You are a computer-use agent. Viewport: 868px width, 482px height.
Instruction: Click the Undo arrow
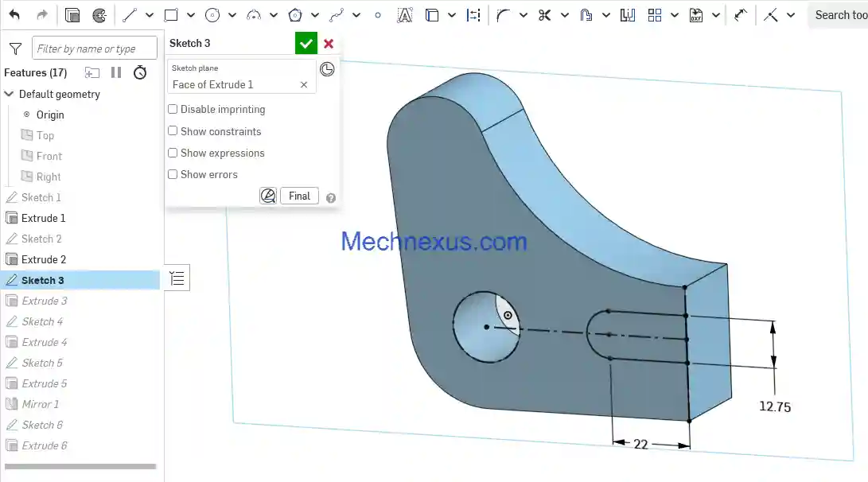tap(14, 15)
